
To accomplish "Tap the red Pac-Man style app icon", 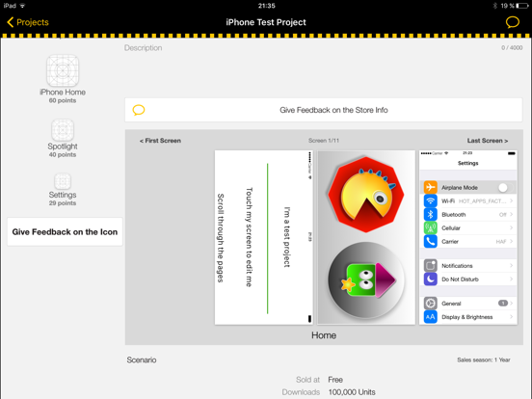I will [366, 195].
